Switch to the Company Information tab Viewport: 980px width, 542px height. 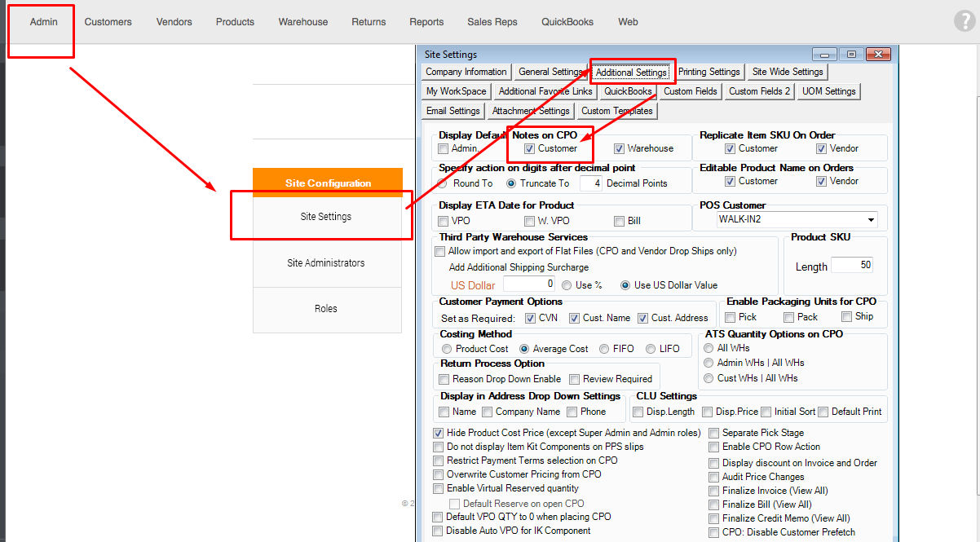[x=466, y=72]
